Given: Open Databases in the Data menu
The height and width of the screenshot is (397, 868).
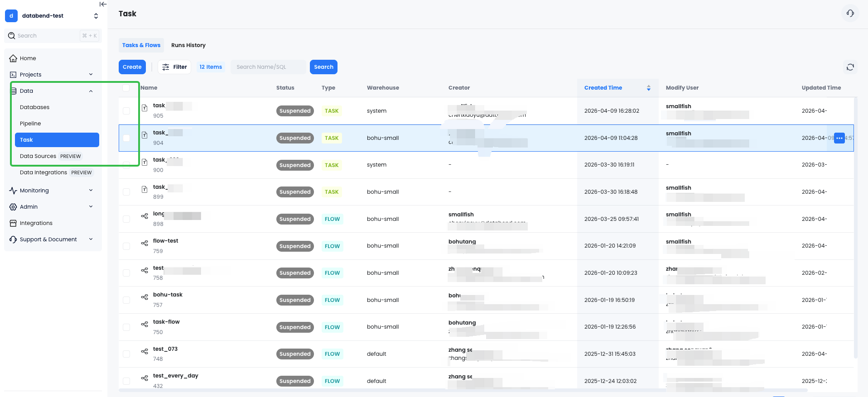Looking at the screenshot, I should tap(34, 107).
